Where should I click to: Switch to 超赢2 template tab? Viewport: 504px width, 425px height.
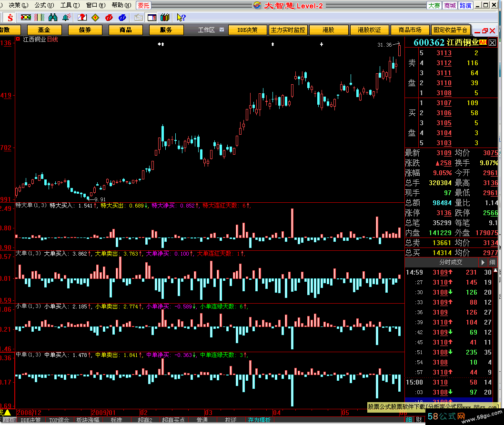point(145,420)
